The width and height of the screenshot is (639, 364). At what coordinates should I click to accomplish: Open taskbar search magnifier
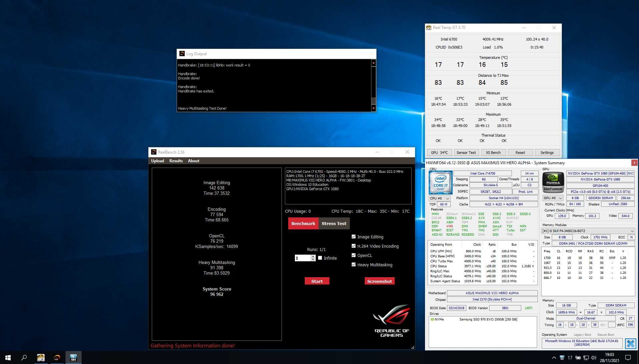(24, 358)
